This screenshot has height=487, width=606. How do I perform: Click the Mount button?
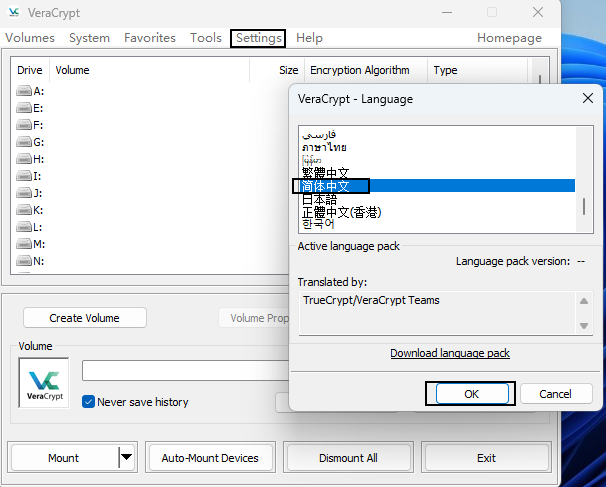tap(64, 458)
